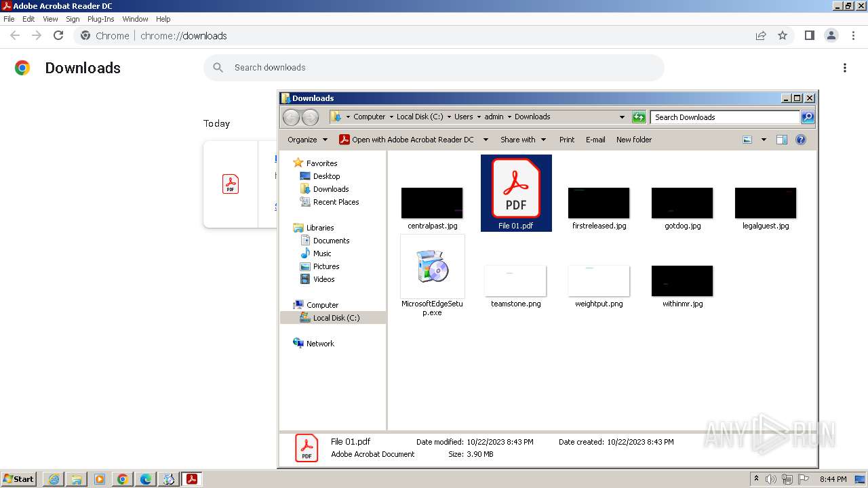The width and height of the screenshot is (868, 488).
Task: Open the Share with dropdown
Action: point(523,140)
